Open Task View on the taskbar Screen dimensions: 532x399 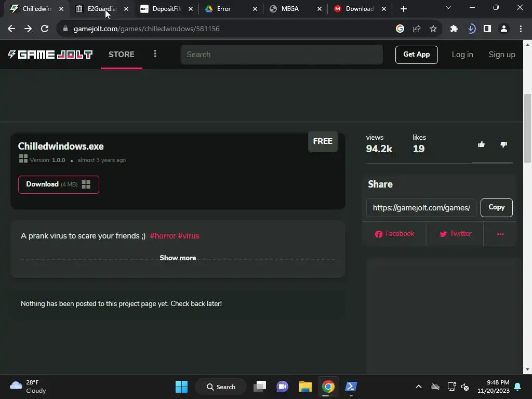pyautogui.click(x=260, y=387)
